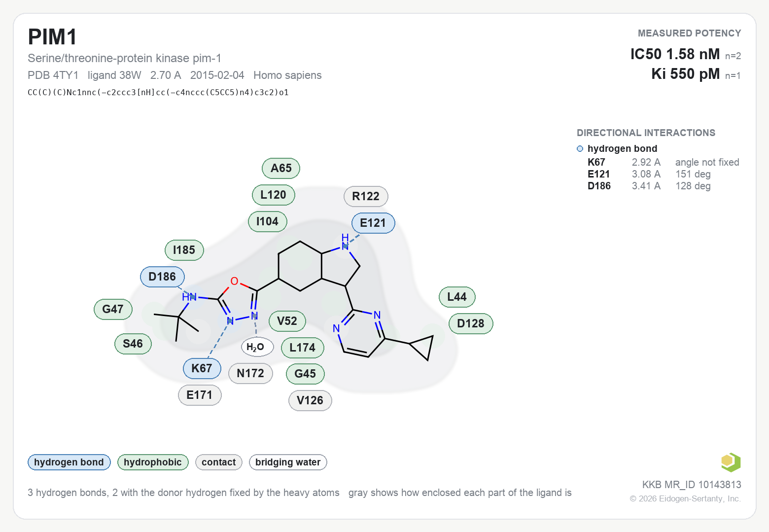
Task: Click K67 row in interactions table
Action: (663, 162)
